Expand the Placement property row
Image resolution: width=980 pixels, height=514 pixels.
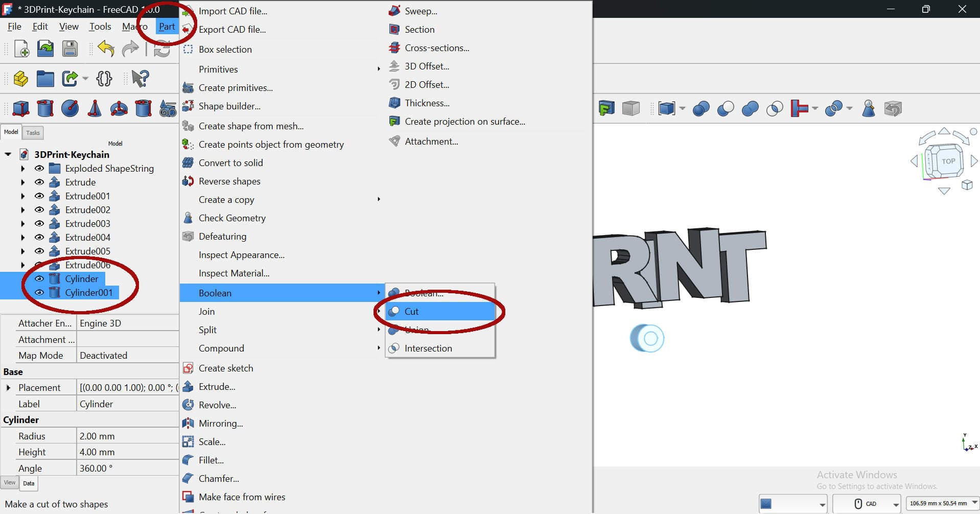point(8,388)
